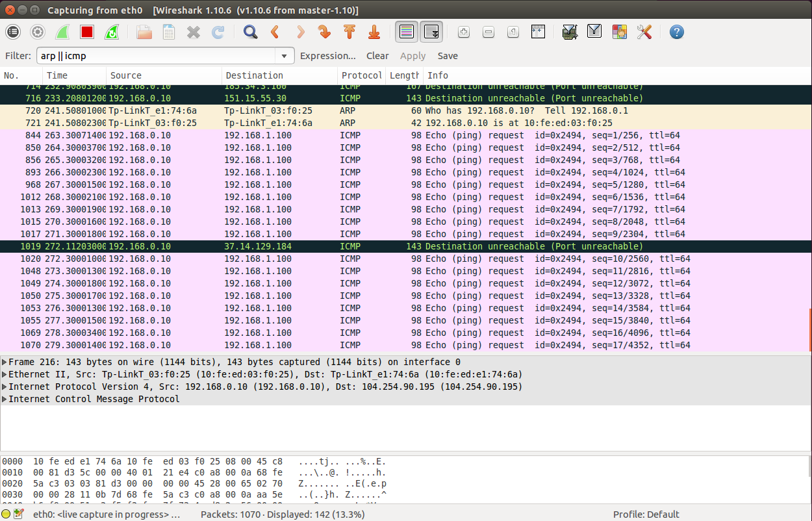812x521 pixels.
Task: Jump to the first packet
Action: 349,32
